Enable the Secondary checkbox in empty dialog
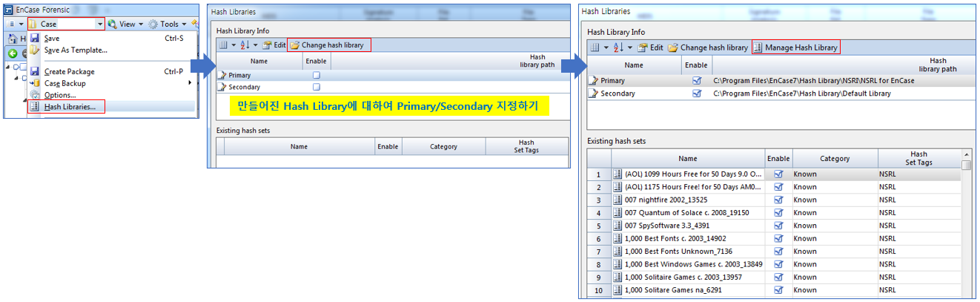 [x=317, y=88]
